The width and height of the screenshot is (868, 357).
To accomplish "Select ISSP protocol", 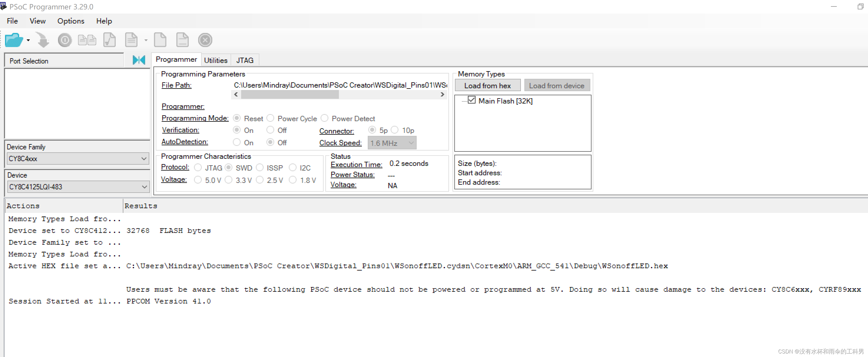I will click(259, 167).
